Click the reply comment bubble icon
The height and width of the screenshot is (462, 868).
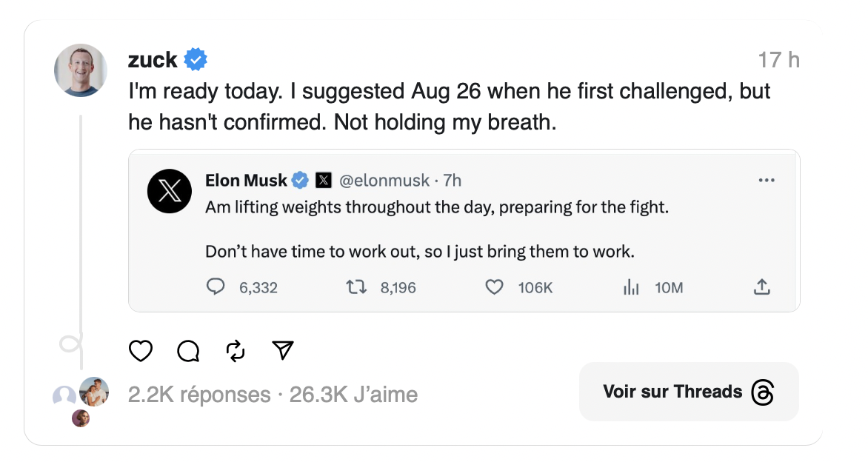point(188,350)
